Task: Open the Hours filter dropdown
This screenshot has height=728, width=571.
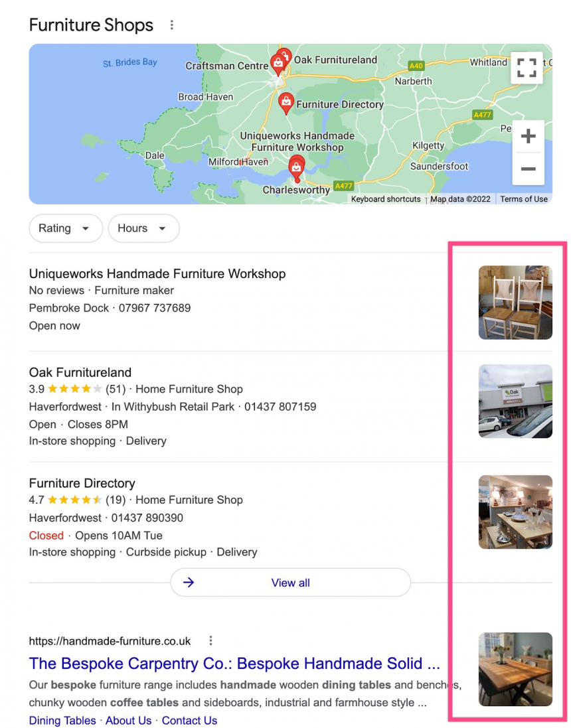Action: (143, 228)
